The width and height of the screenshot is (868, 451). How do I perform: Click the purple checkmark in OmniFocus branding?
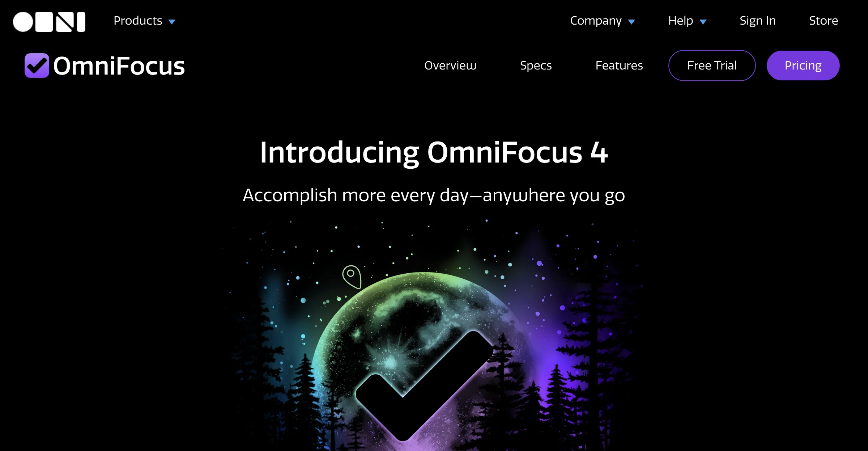pyautogui.click(x=37, y=65)
